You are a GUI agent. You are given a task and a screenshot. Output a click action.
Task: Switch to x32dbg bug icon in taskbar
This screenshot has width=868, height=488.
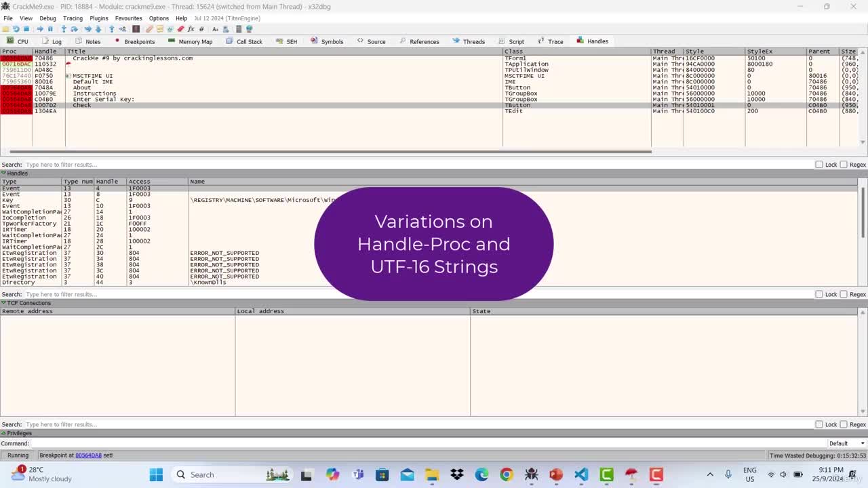531,474
